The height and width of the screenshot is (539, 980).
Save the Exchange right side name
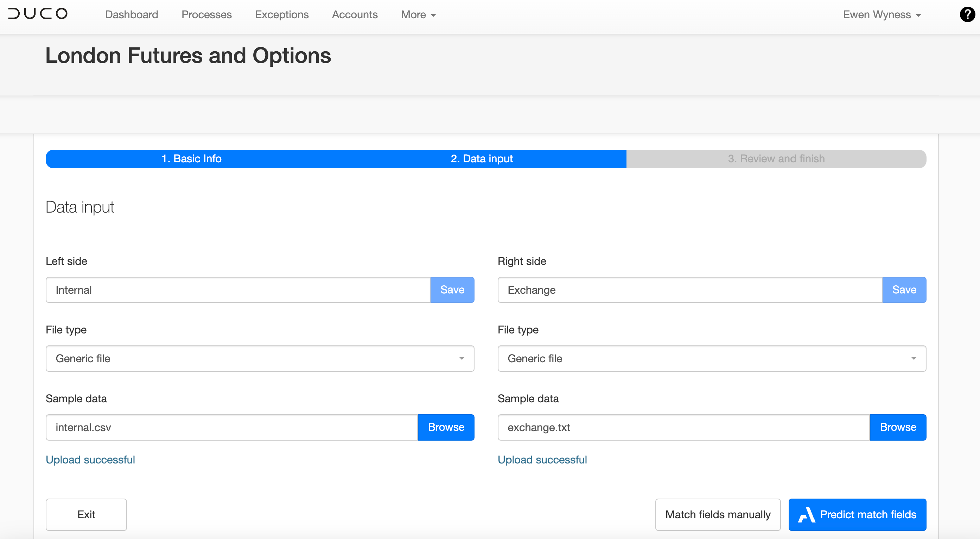tap(904, 290)
